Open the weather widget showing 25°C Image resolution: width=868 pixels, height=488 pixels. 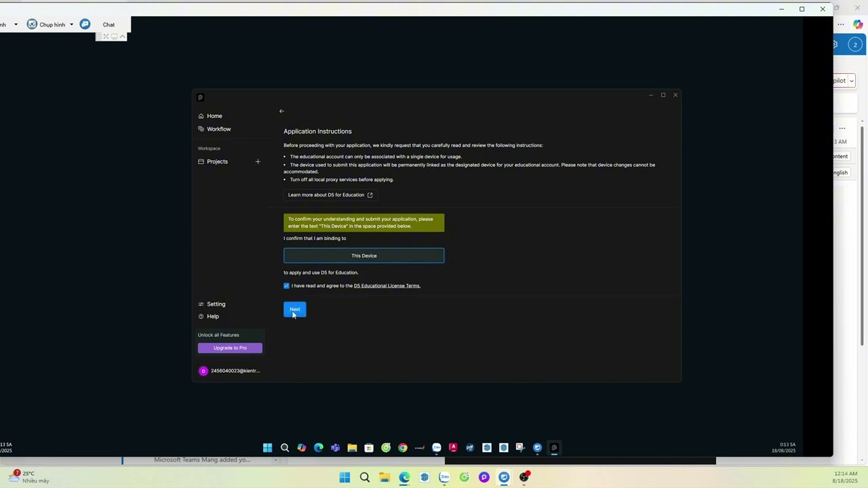point(29,477)
